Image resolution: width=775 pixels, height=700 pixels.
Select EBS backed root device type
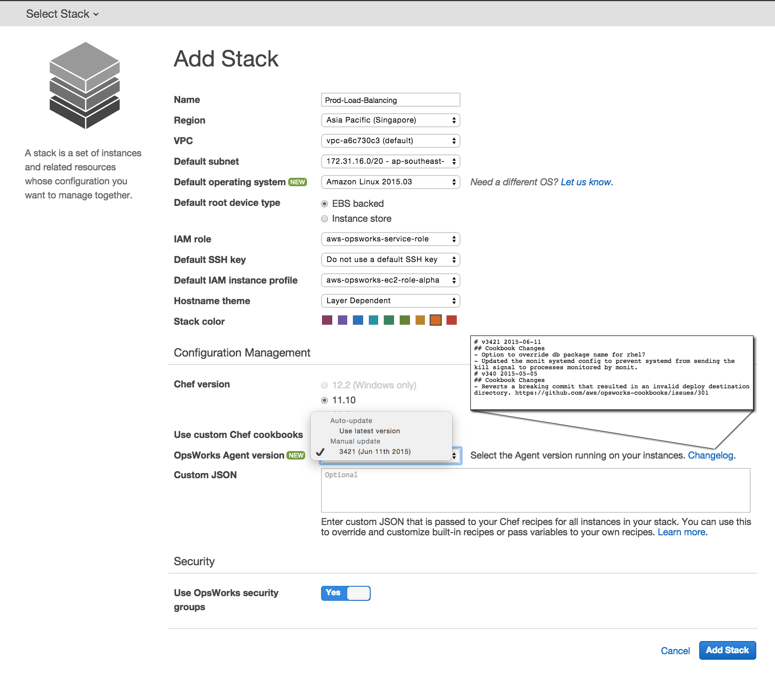324,204
